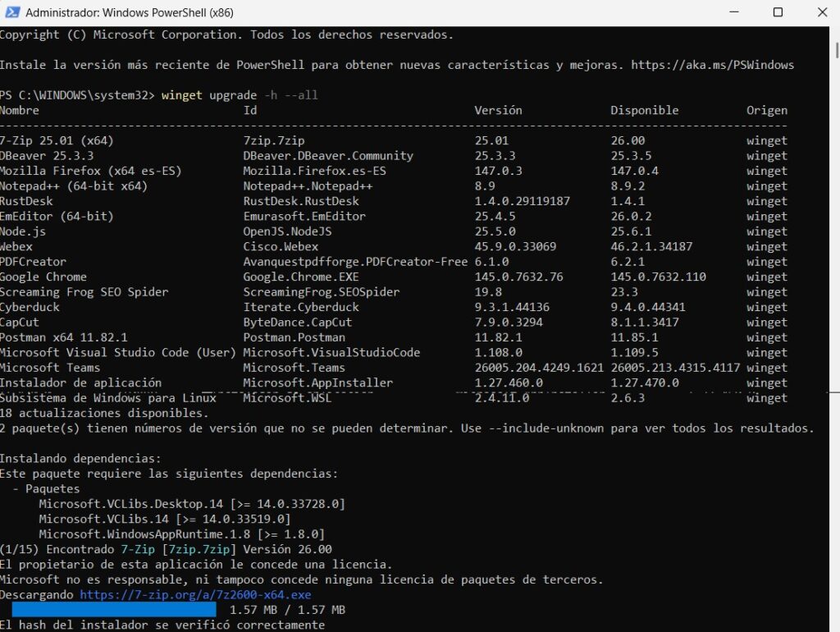Open the aka.ms/PSWindows link

pyautogui.click(x=714, y=65)
